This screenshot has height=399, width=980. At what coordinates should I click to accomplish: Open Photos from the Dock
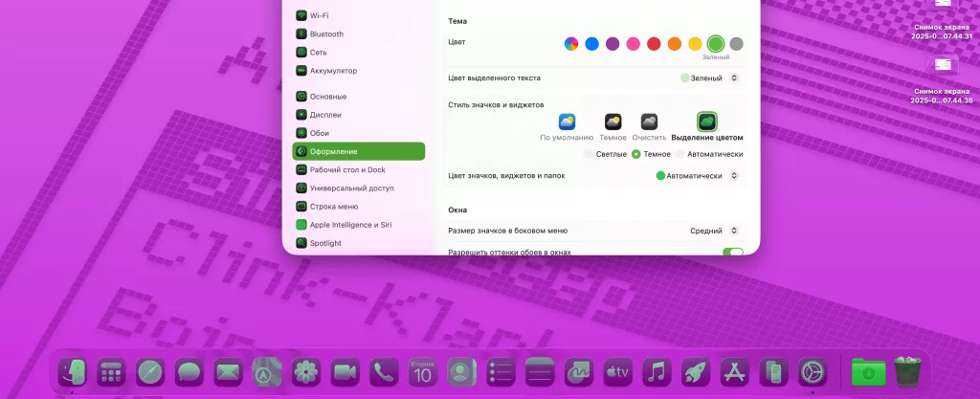pos(306,373)
